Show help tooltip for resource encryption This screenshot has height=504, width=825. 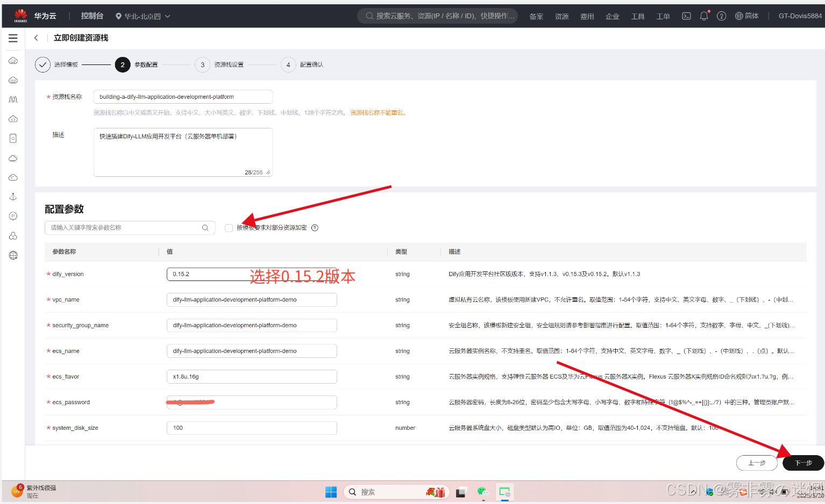tap(315, 228)
